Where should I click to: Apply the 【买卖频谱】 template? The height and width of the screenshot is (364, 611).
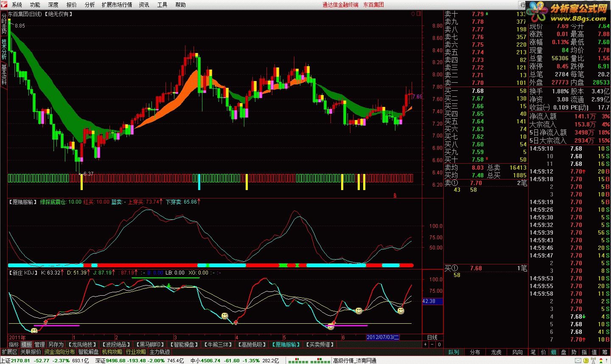tap(320, 344)
